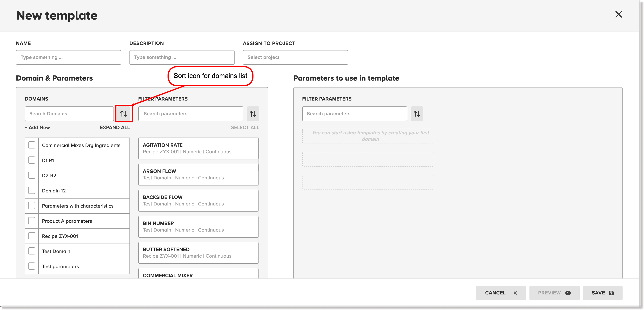Click the sort icon beside Search parameters

253,114
